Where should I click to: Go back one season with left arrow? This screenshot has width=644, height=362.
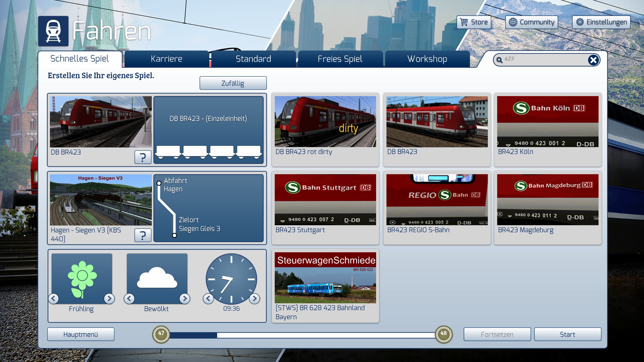point(54,299)
